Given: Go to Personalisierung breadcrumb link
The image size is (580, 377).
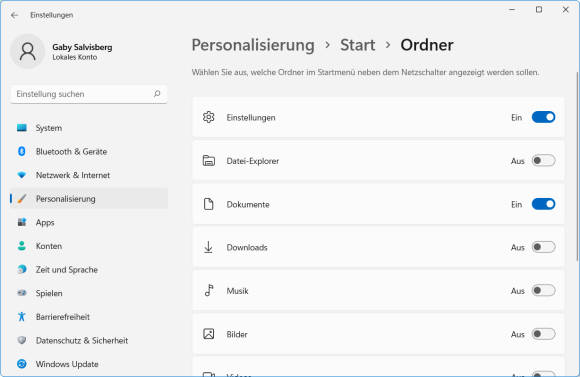Looking at the screenshot, I should click(x=253, y=45).
